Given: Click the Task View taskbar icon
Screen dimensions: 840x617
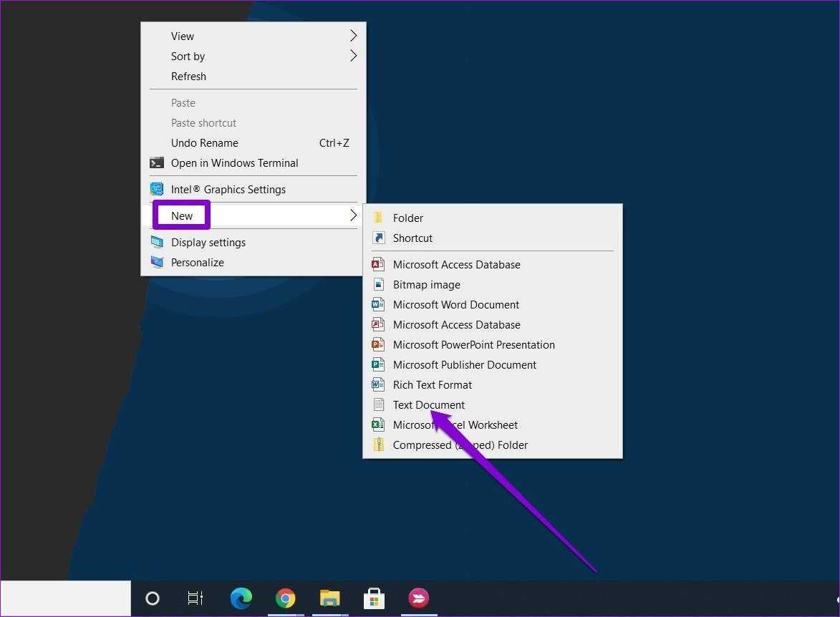Looking at the screenshot, I should tap(195, 598).
